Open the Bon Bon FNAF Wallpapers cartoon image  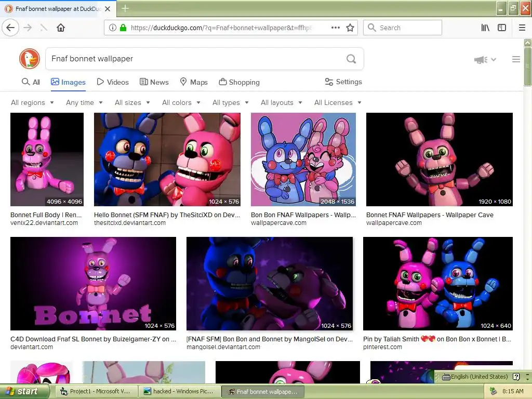point(303,159)
